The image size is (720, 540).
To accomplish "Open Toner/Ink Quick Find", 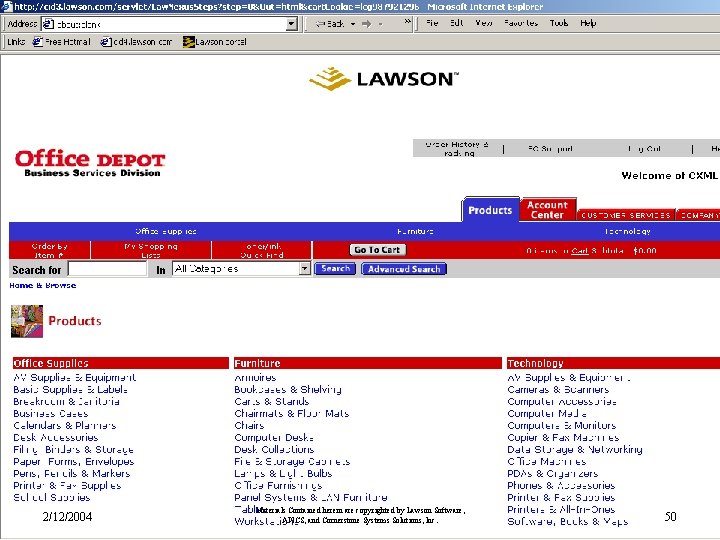I will (262, 250).
